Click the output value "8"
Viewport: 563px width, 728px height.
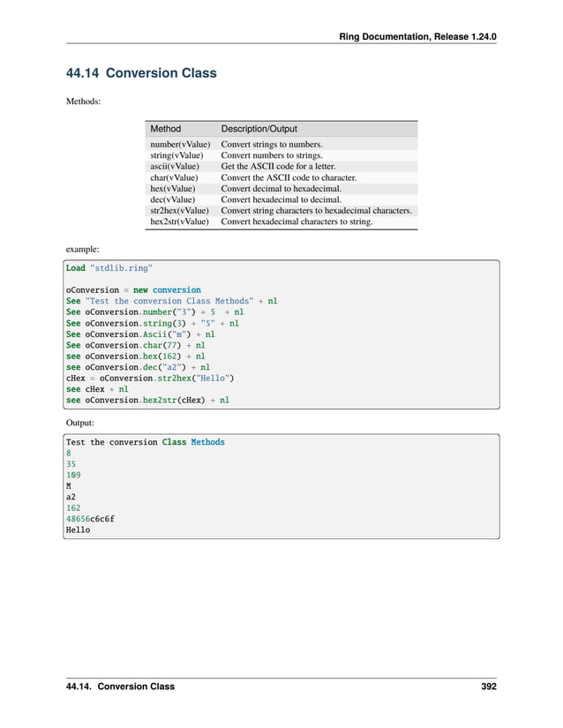pos(69,454)
